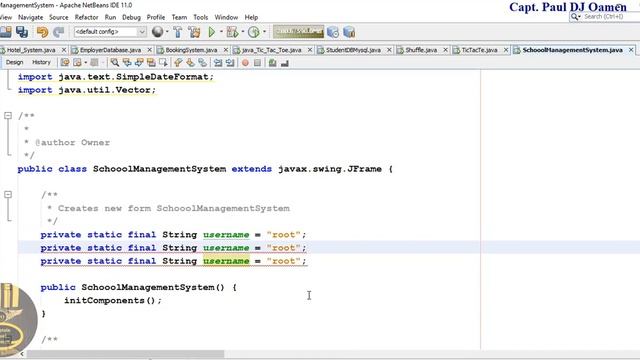Click the Comment icon in editor toolbar
The width and height of the screenshot is (640, 360).
(273, 62)
